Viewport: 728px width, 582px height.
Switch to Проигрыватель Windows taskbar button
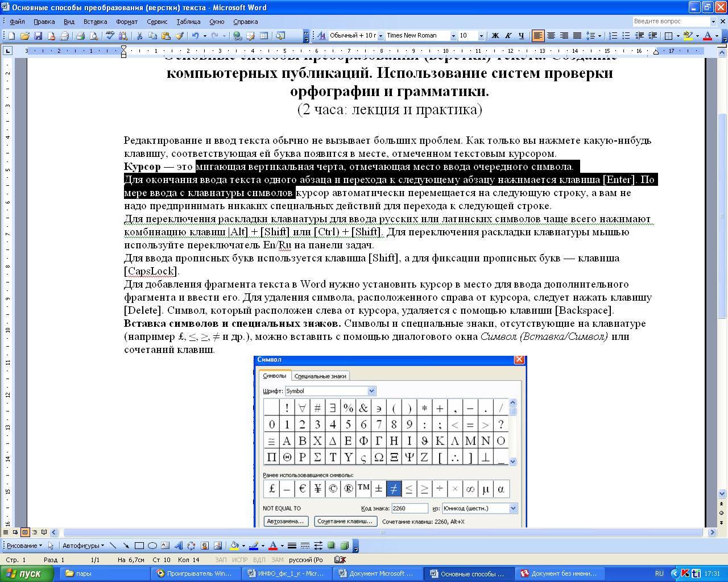click(195, 573)
